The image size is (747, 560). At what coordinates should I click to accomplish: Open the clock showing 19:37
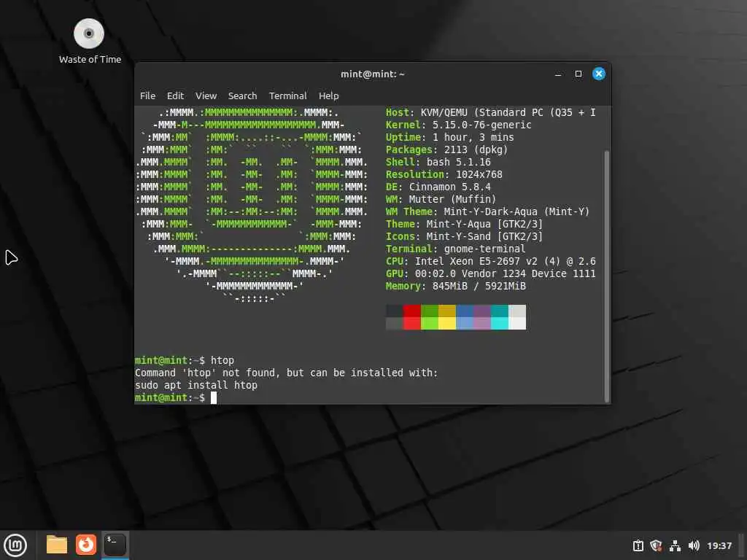(719, 545)
